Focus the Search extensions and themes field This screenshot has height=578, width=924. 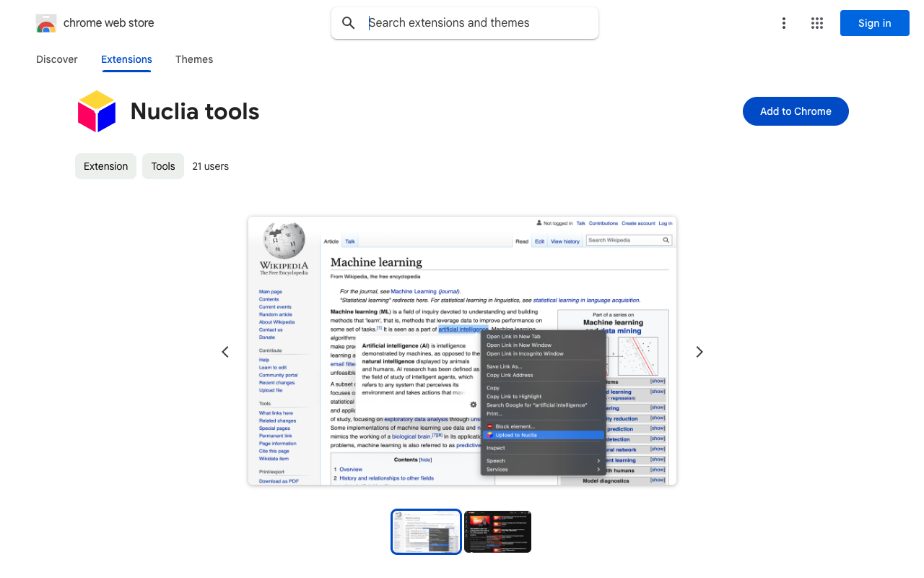coord(465,23)
